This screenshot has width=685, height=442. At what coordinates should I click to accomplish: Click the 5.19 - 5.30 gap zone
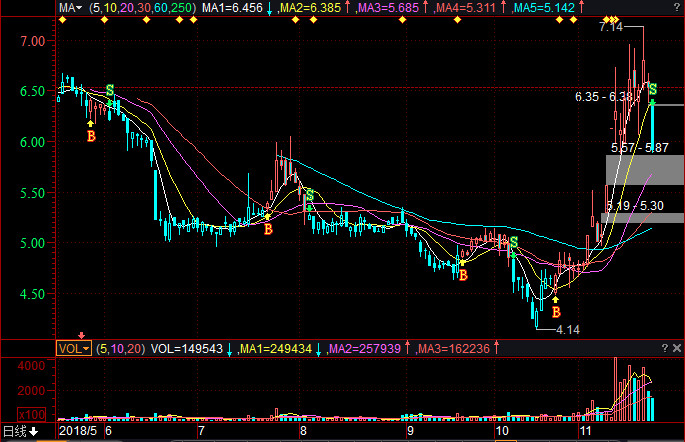pos(644,217)
